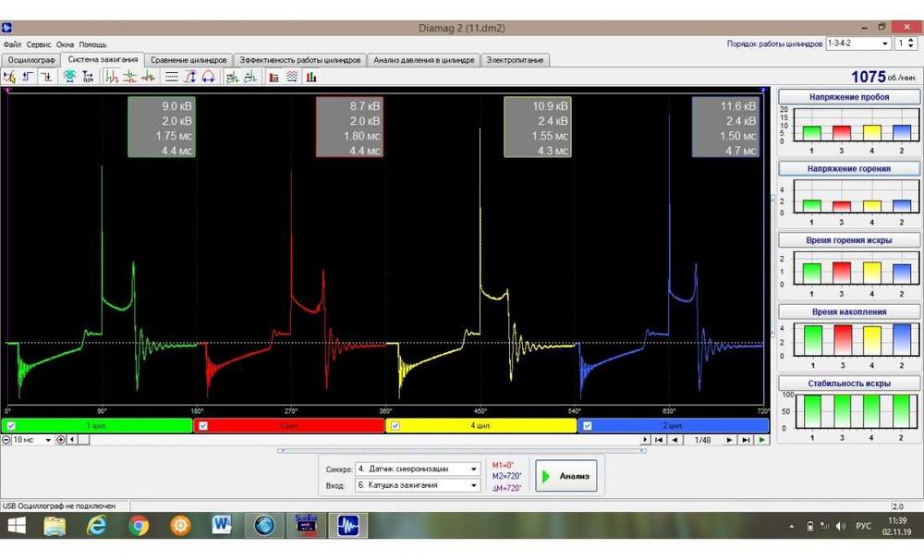Toggle the 1 цил. green cylinder checkbox
924x560 pixels.
coord(11,426)
